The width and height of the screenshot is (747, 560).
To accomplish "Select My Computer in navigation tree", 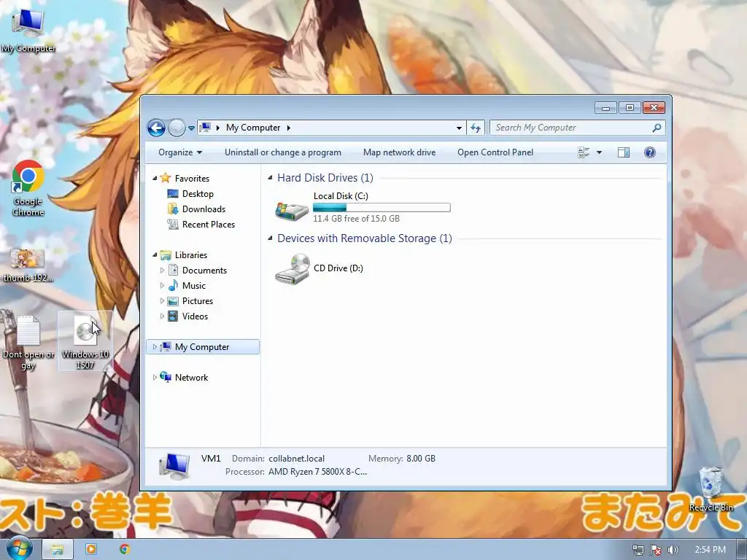I will pos(203,346).
